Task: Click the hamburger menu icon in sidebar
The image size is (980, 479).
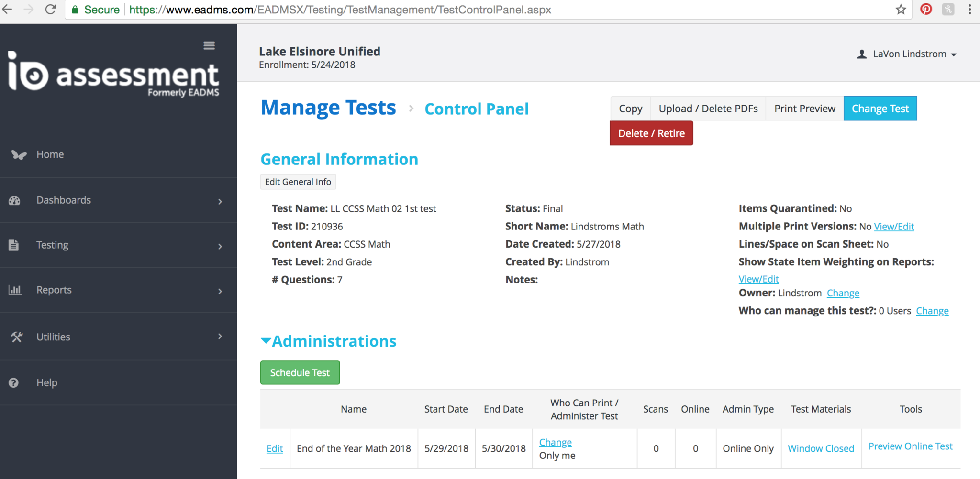Action: [209, 45]
